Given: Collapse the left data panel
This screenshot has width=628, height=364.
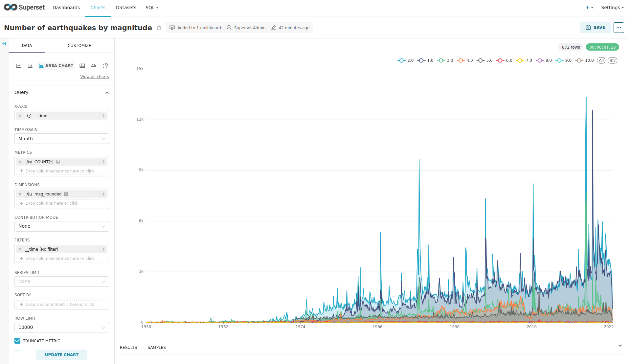Looking at the screenshot, I should [x=4, y=44].
